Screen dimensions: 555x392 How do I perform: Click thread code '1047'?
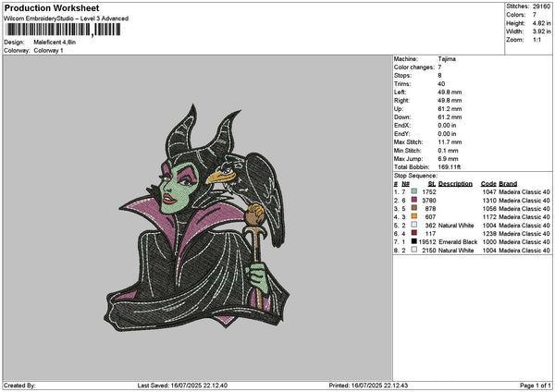click(489, 192)
